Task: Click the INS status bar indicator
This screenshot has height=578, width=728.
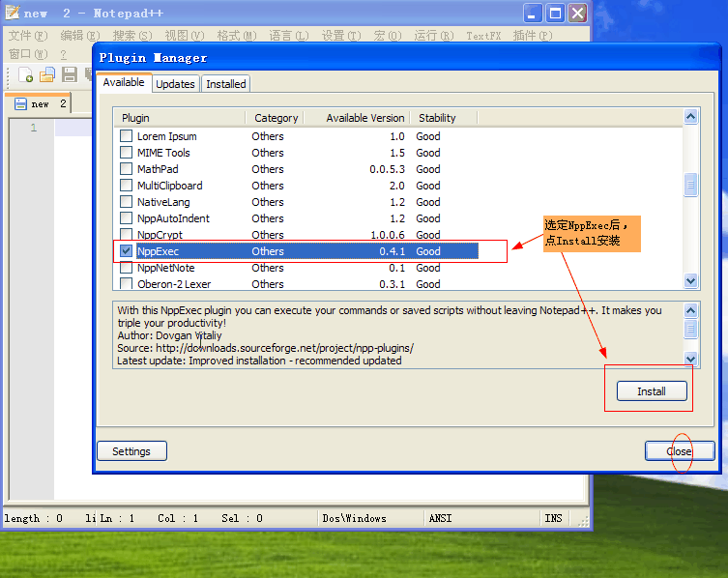Action: click(553, 518)
